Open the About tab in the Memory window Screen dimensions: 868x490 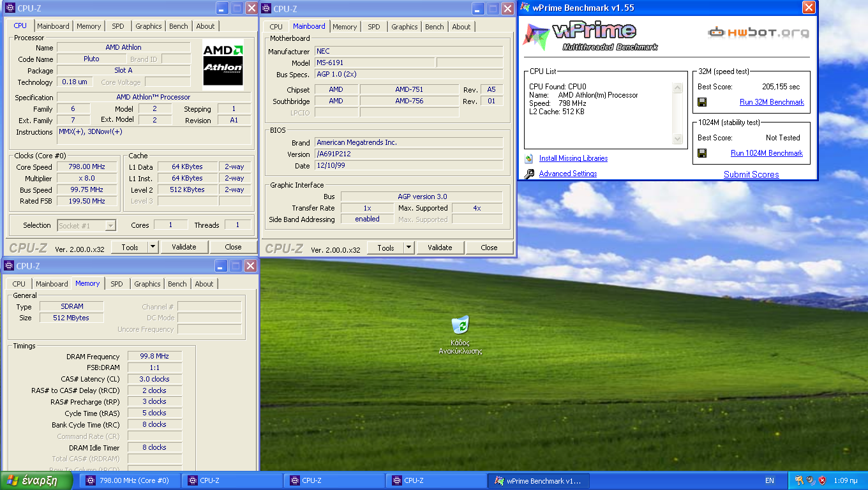click(x=204, y=284)
